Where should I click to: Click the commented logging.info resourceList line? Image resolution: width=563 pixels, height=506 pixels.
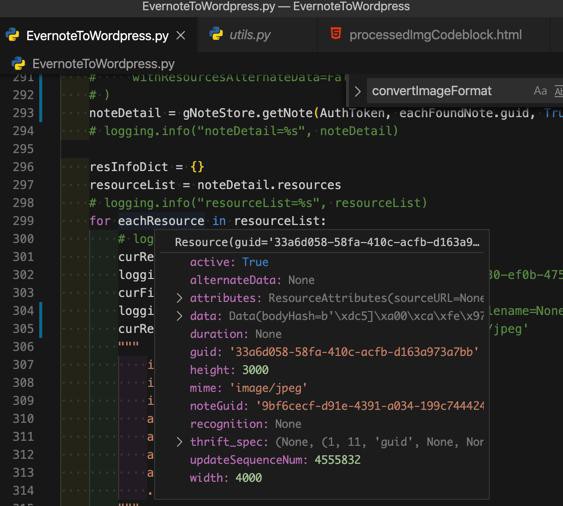coord(258,203)
